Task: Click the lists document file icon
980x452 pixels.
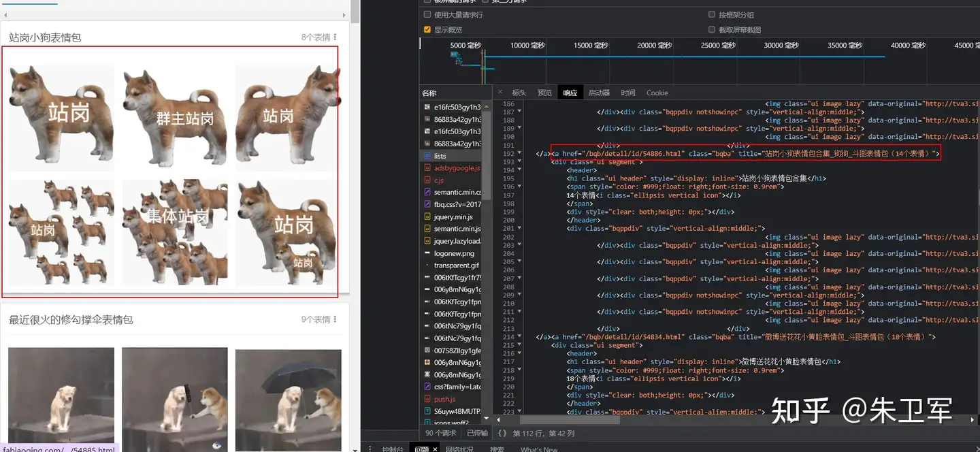Action: (x=427, y=156)
